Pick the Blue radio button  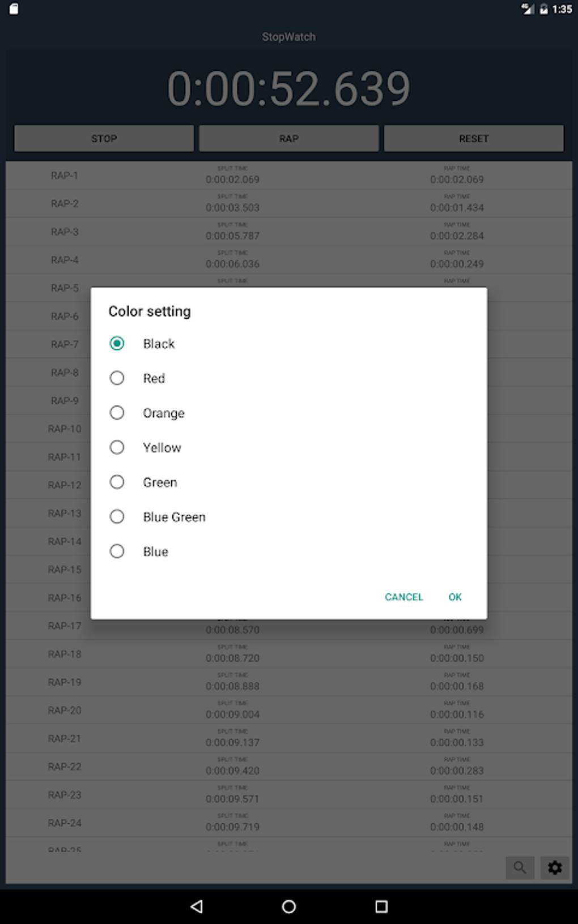pos(117,551)
